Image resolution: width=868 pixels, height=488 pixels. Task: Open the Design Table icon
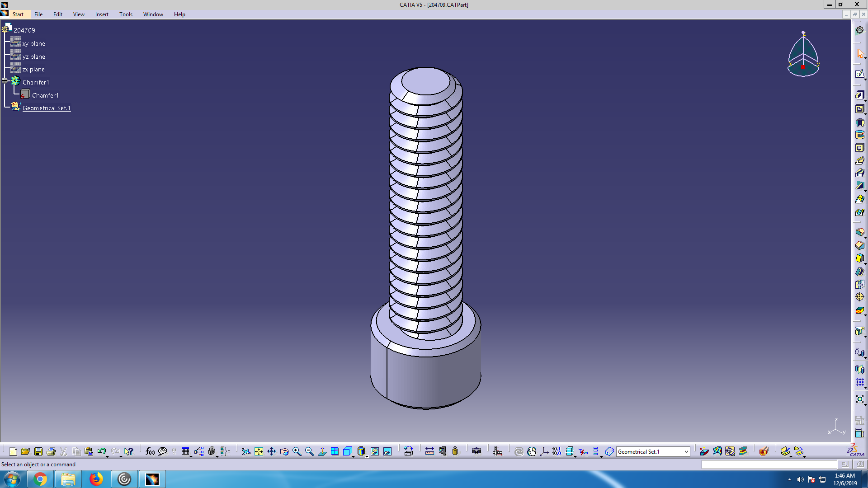coord(185,451)
